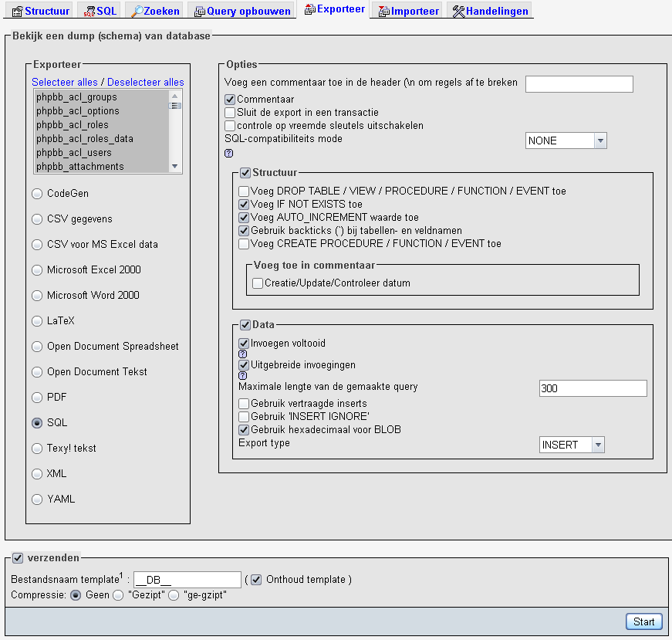Choose "Gezipt" compression option
Viewport: 672px width, 640px height.
(x=118, y=595)
